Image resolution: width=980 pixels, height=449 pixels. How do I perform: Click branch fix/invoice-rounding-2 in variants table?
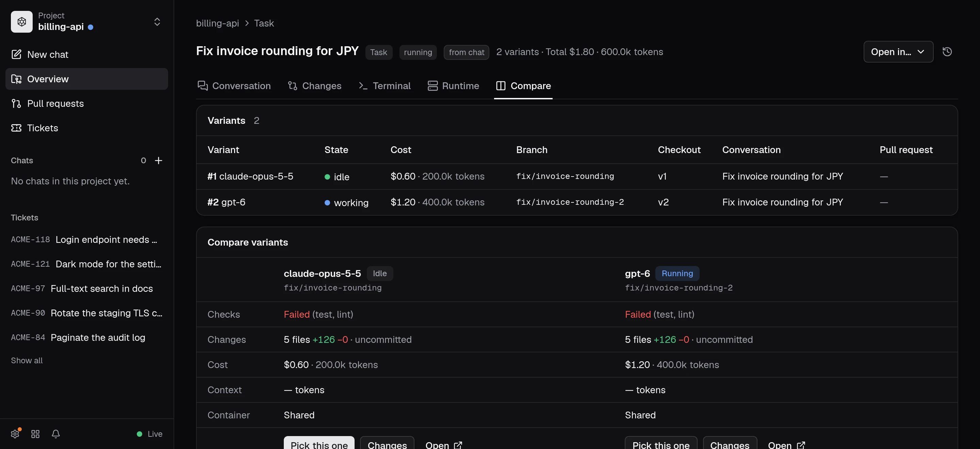pyautogui.click(x=570, y=202)
